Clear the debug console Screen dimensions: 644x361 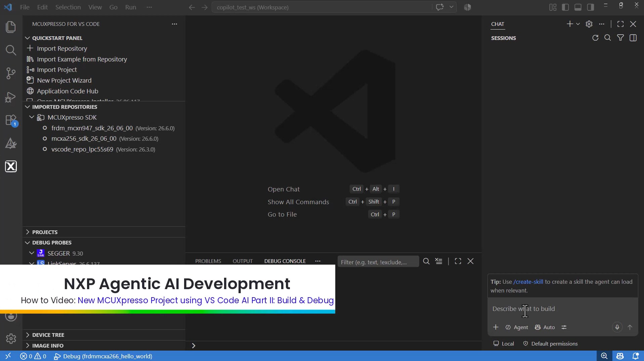[x=439, y=261]
